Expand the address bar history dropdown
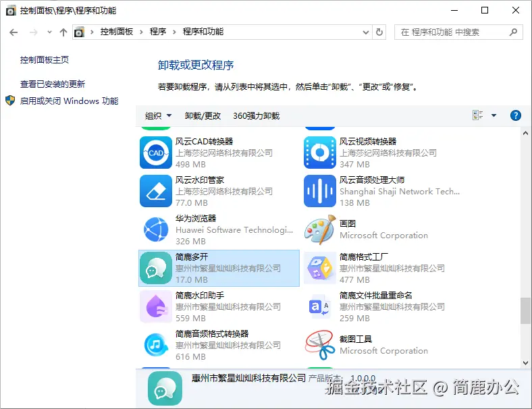This screenshot has height=409, width=532. click(x=366, y=32)
